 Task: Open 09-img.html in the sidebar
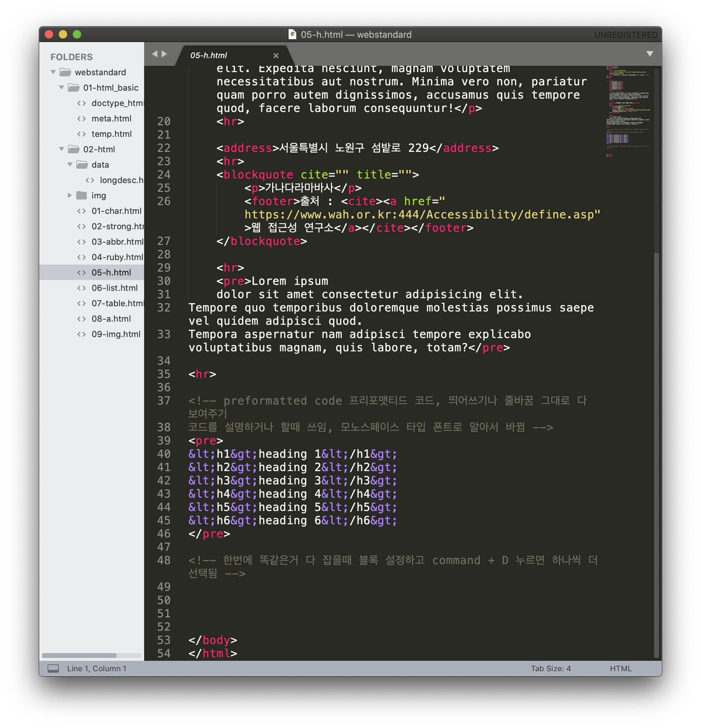click(116, 334)
